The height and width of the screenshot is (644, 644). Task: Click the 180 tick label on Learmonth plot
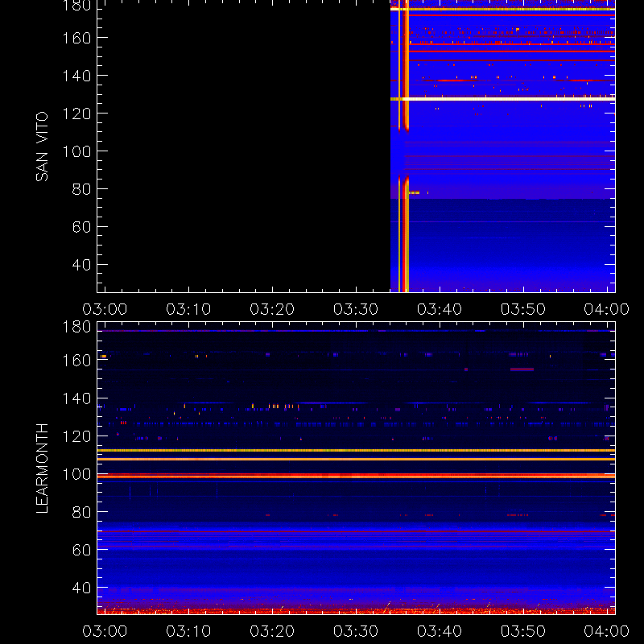76,327
